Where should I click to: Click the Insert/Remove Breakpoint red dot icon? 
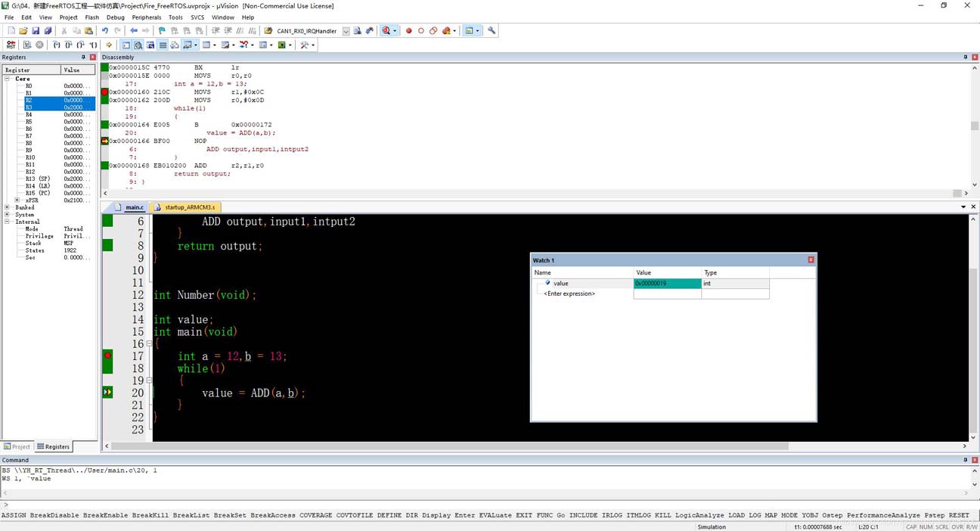click(x=409, y=31)
